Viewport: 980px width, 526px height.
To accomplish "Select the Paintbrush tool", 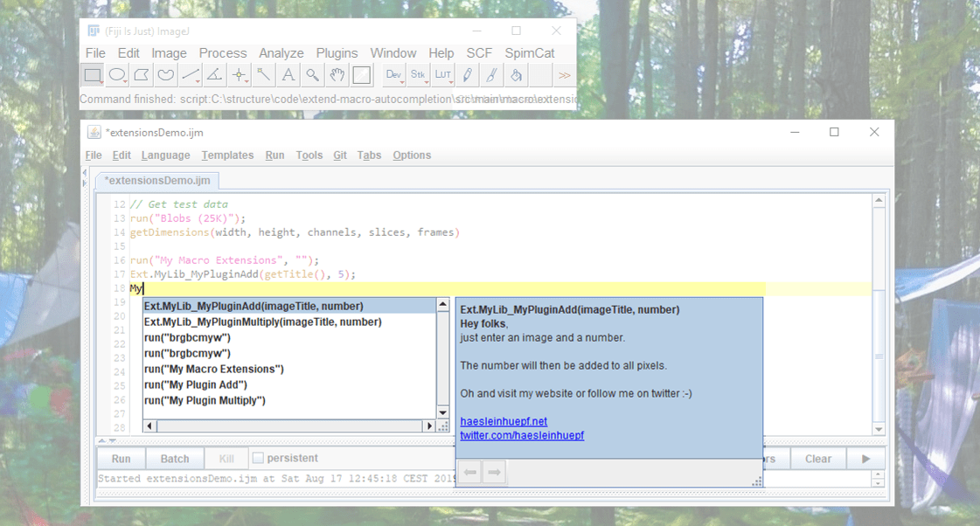I will tap(491, 75).
